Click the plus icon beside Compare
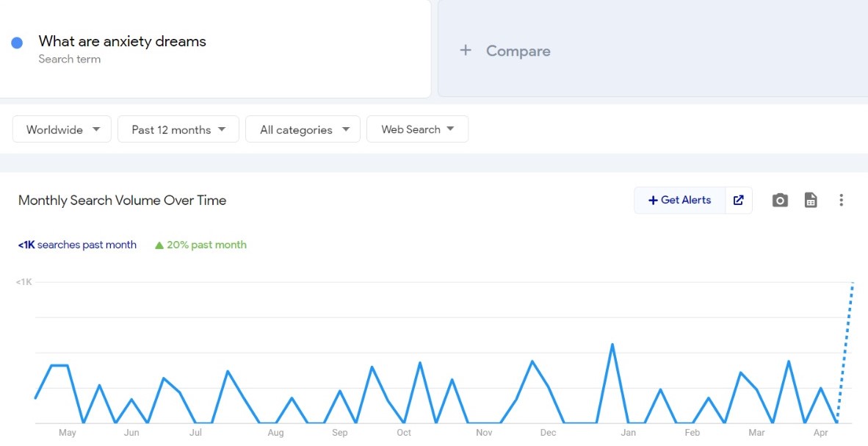This screenshot has width=868, height=446. click(x=466, y=51)
